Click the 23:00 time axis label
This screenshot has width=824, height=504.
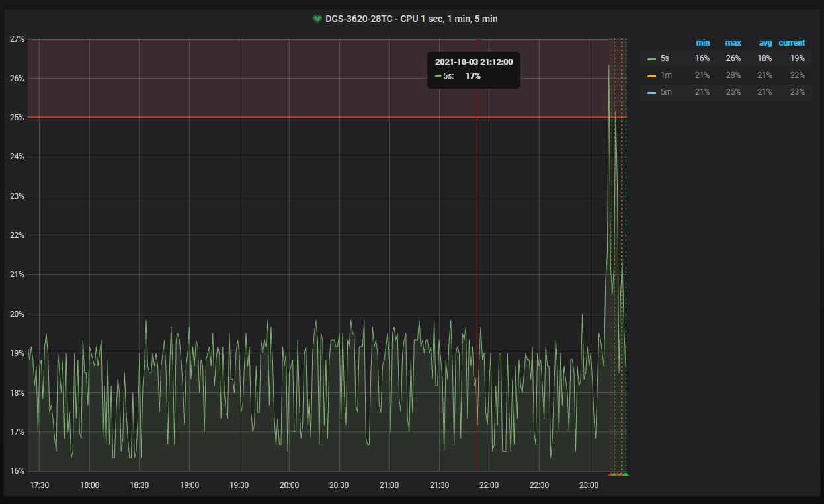coord(589,485)
